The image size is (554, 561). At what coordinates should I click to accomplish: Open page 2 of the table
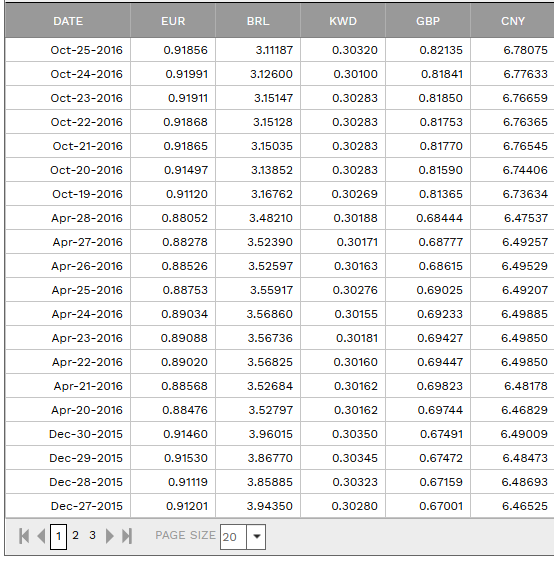pyautogui.click(x=76, y=535)
